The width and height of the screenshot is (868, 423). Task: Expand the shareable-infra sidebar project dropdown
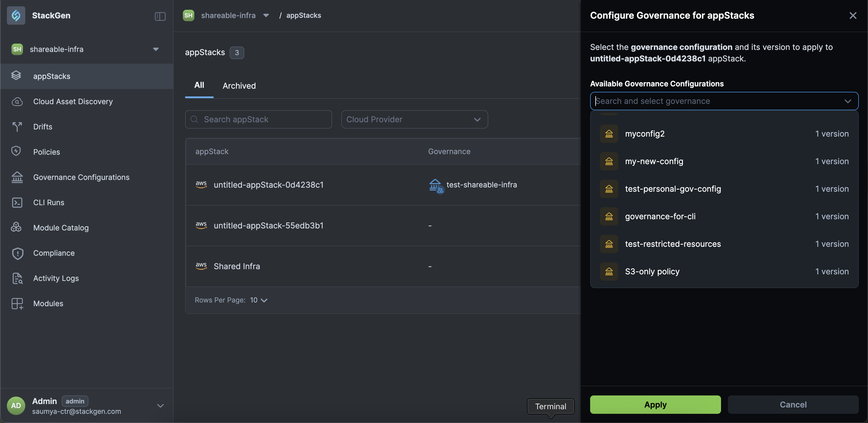point(156,49)
